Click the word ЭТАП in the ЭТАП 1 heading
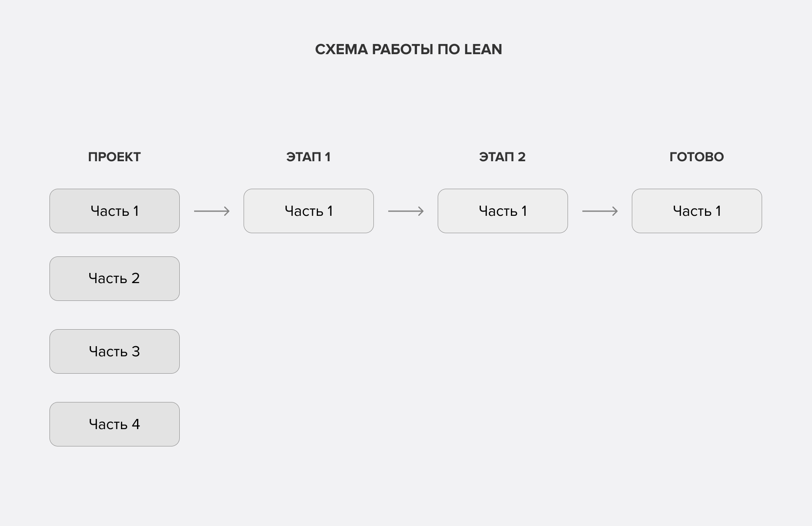 click(303, 157)
